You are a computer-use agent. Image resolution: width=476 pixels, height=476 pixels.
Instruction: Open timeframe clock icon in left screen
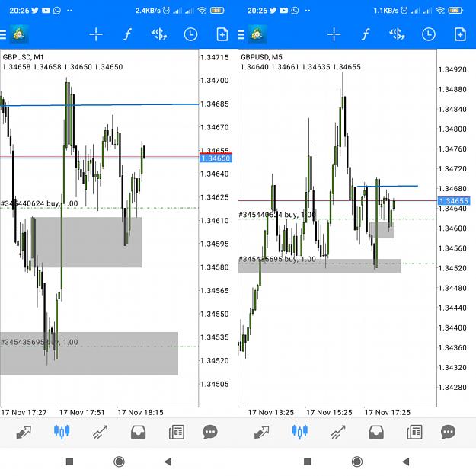[x=190, y=34]
